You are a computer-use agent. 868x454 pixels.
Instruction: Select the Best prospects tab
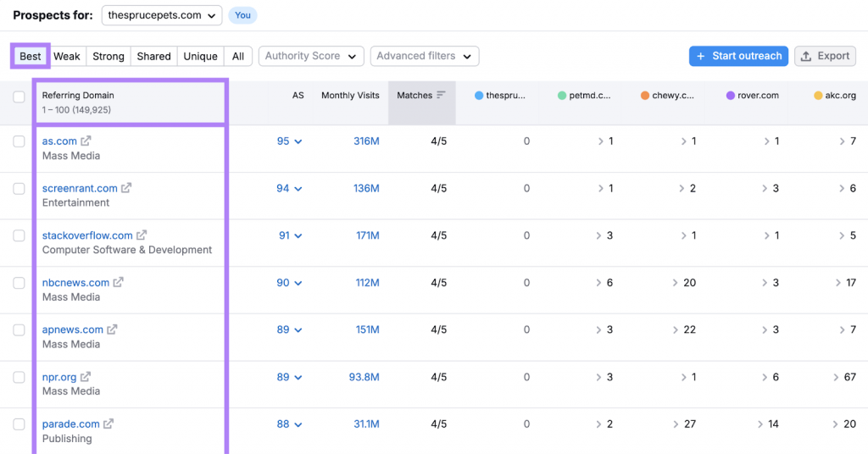(x=31, y=56)
